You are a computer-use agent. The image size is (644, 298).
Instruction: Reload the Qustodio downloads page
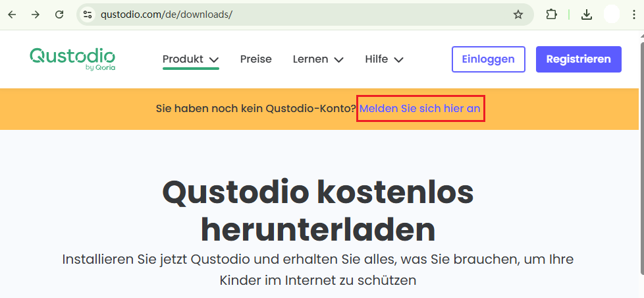pos(59,15)
